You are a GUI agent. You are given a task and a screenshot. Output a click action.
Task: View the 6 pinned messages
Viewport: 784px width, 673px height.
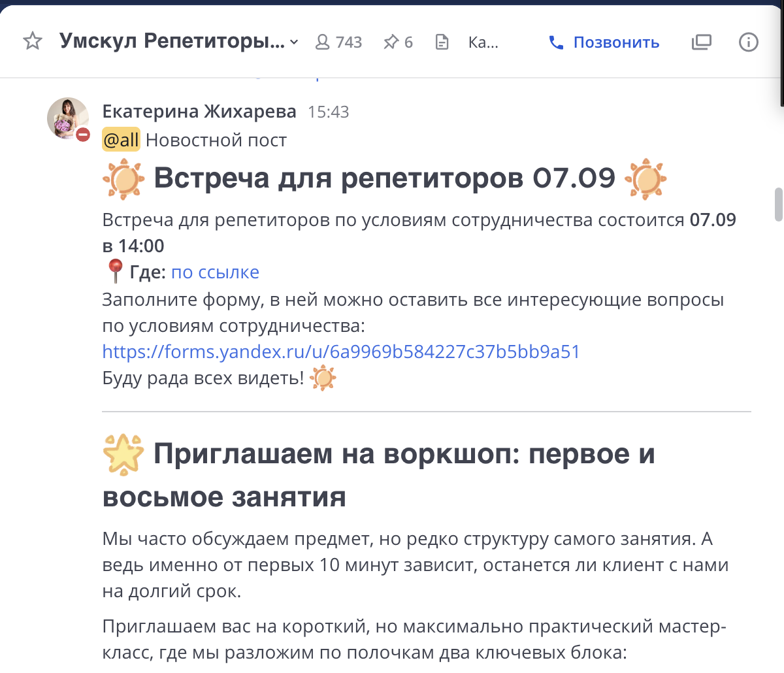coord(398,42)
